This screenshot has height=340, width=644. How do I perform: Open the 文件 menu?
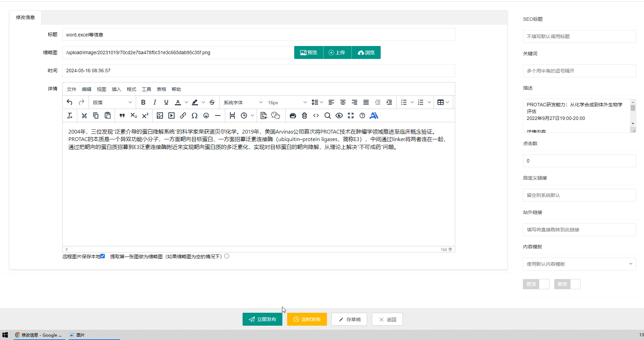71,89
